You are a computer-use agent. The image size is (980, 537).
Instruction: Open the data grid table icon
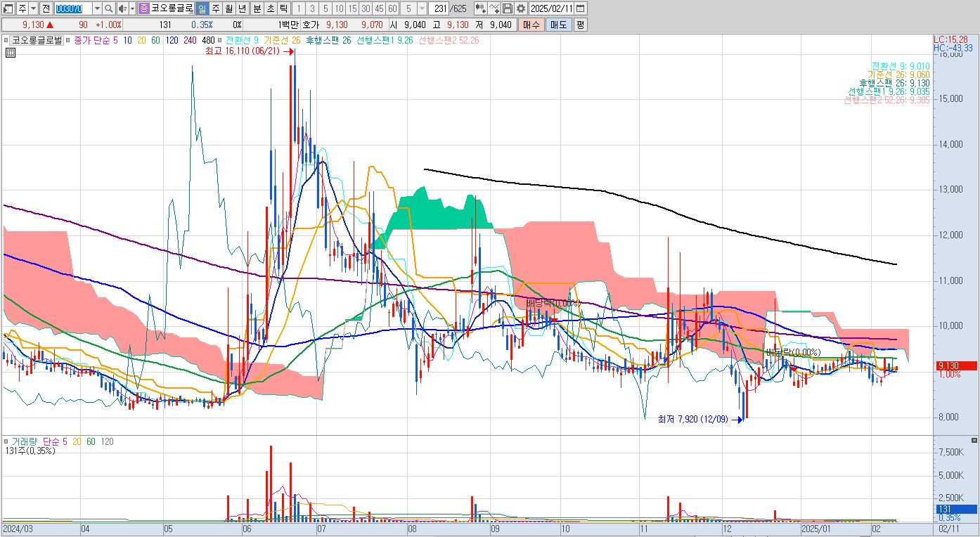pyautogui.click(x=11, y=53)
